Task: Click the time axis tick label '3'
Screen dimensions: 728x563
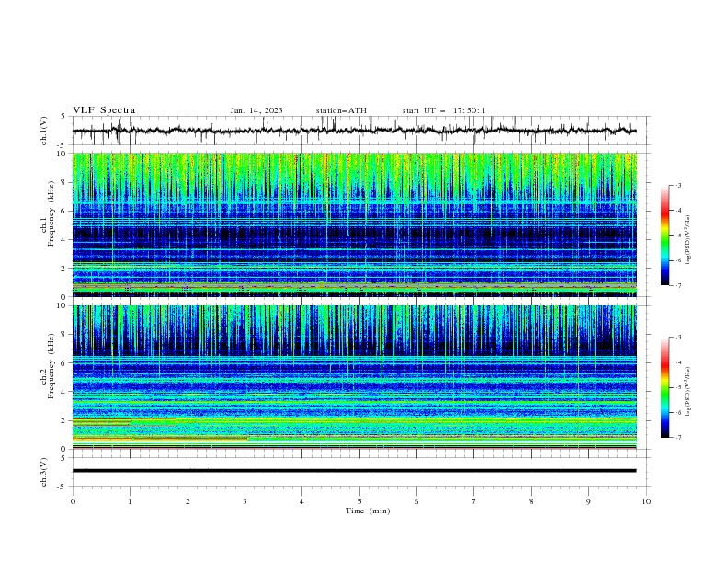Action: [245, 501]
